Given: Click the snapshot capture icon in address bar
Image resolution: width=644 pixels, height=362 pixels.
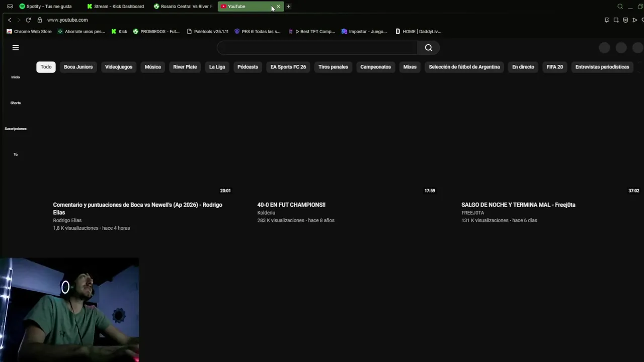Looking at the screenshot, I should 616,20.
